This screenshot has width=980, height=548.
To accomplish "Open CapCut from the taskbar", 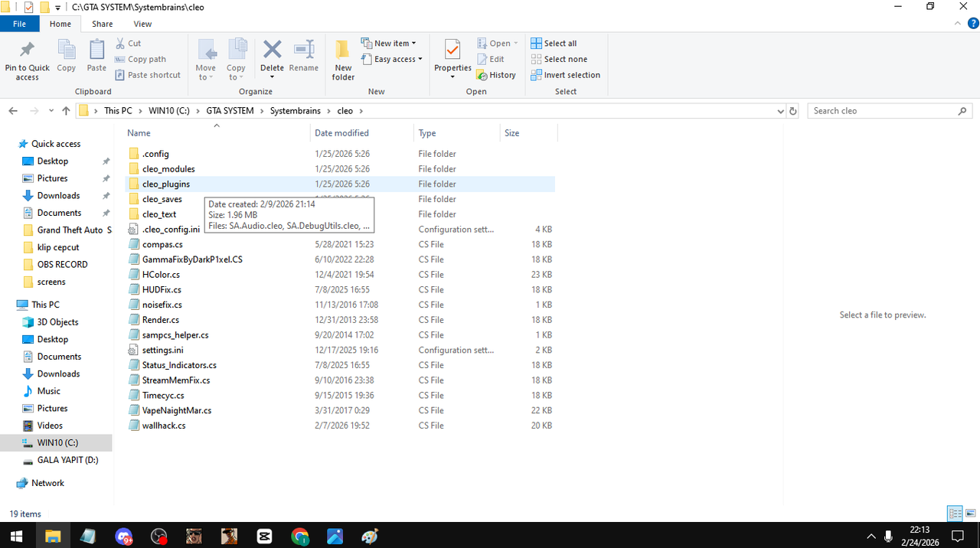I will click(x=264, y=536).
